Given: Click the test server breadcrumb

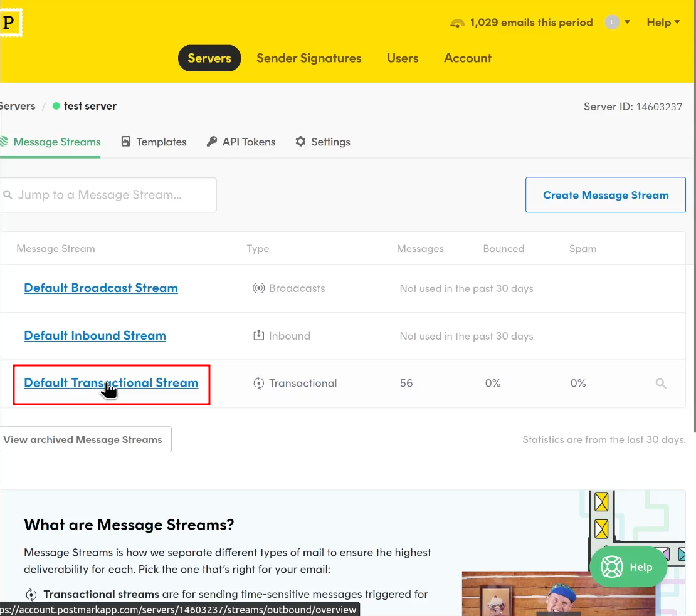Looking at the screenshot, I should (x=90, y=106).
